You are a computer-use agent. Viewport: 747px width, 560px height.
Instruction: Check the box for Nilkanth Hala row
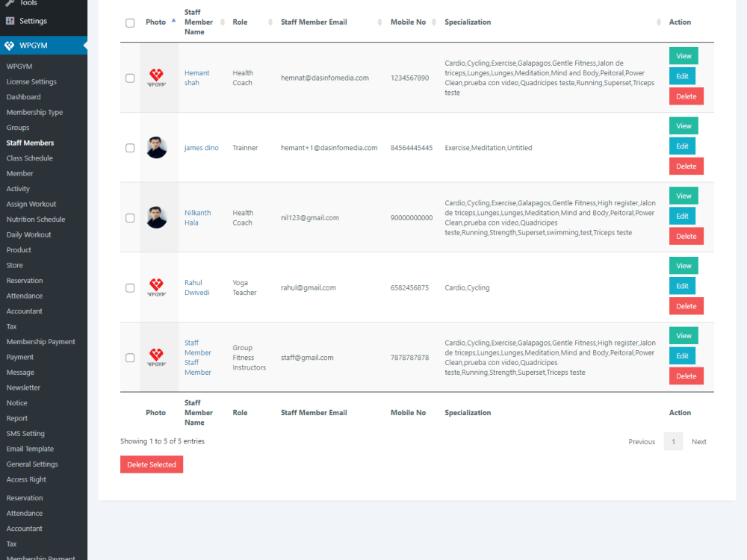130,218
